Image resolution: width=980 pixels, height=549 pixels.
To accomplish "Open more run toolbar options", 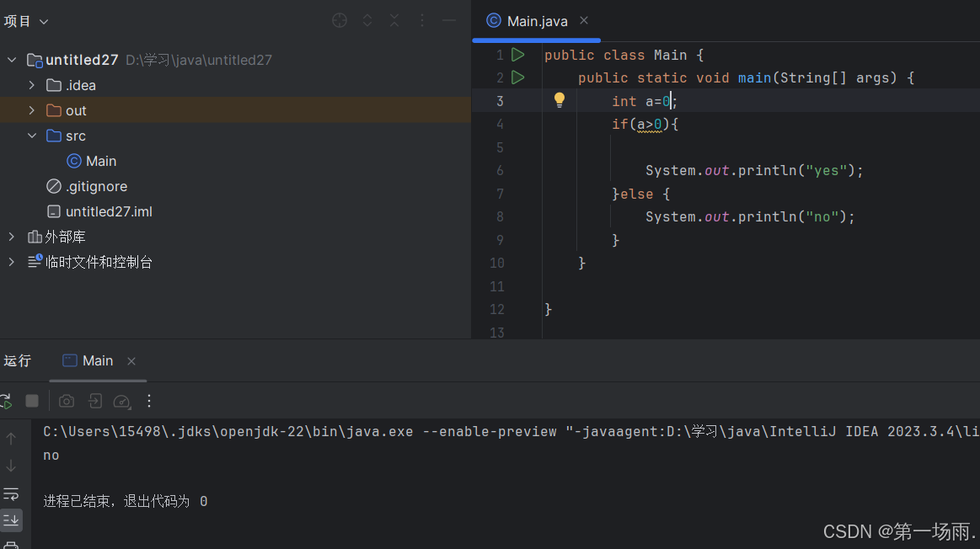I will [x=149, y=401].
